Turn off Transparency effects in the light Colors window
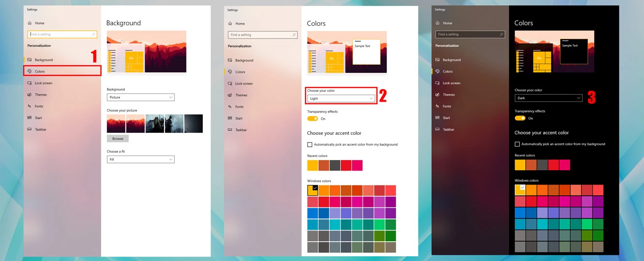The image size is (644, 261). click(x=312, y=118)
